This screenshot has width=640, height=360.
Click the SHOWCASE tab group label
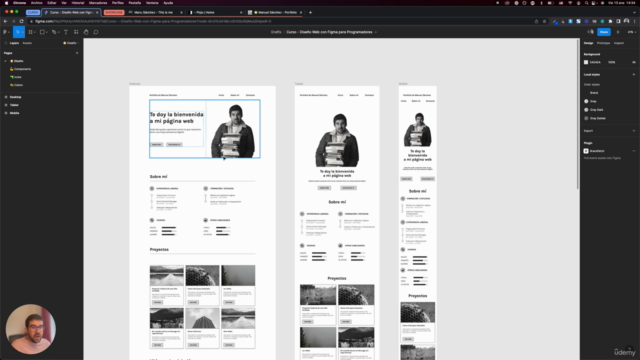point(114,13)
